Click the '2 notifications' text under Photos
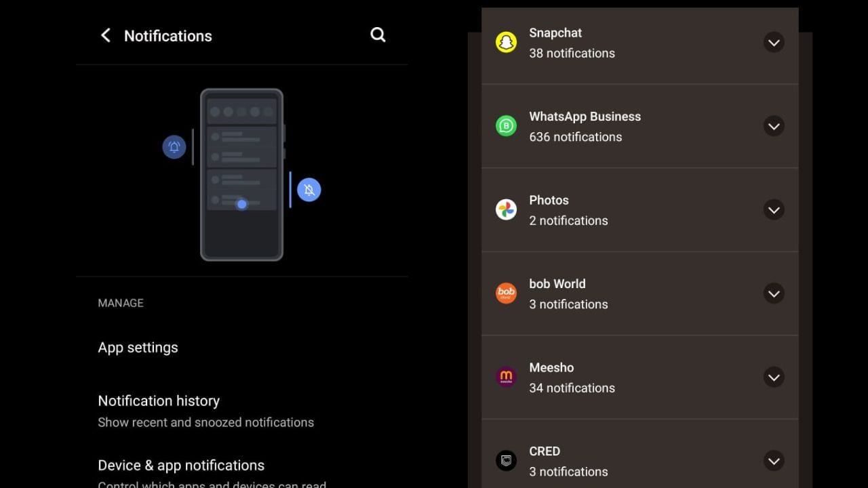Image resolution: width=868 pixels, height=488 pixels. (x=568, y=220)
